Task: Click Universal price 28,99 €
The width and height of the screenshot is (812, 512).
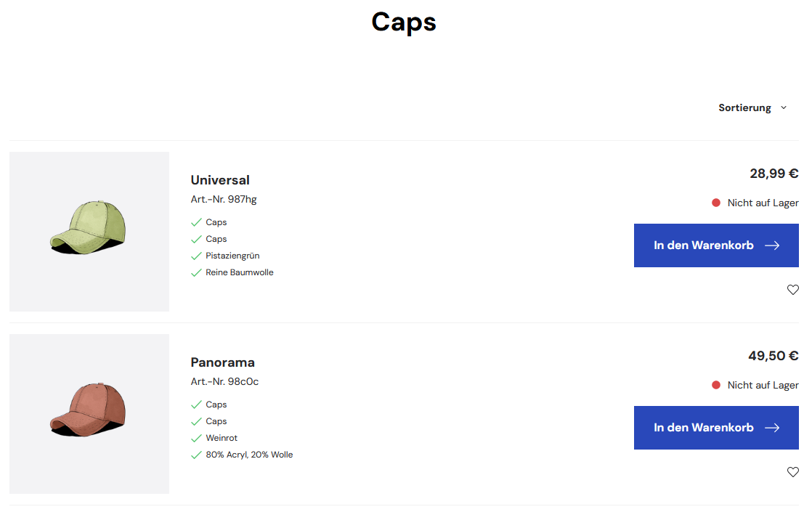Action: [774, 174]
